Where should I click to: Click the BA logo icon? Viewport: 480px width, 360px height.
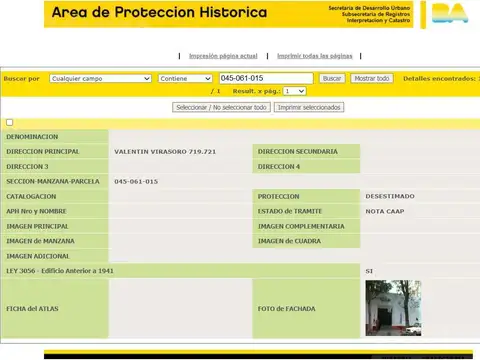coord(450,13)
